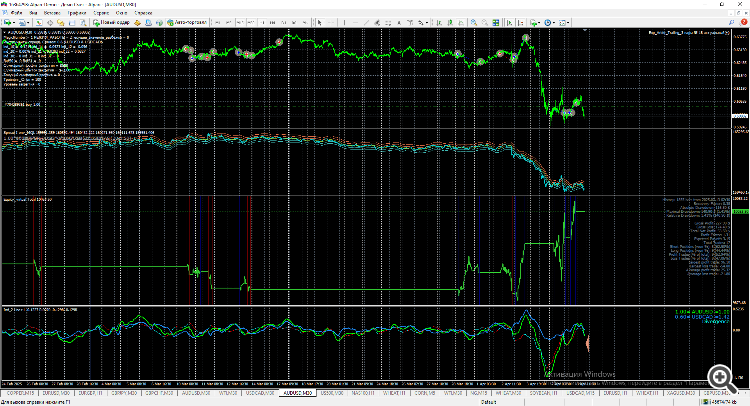Open the Data Window icon
The height and width of the screenshot is (406, 750).
pos(50,22)
